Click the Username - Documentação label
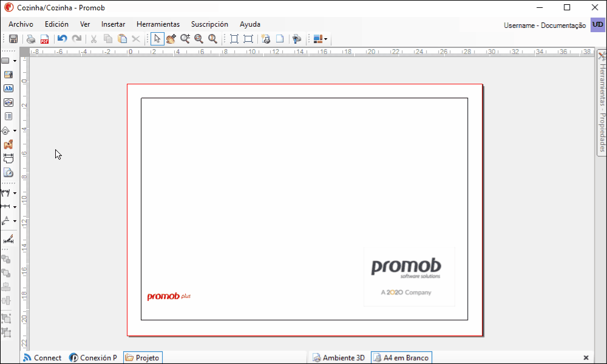607x364 pixels. (x=544, y=25)
